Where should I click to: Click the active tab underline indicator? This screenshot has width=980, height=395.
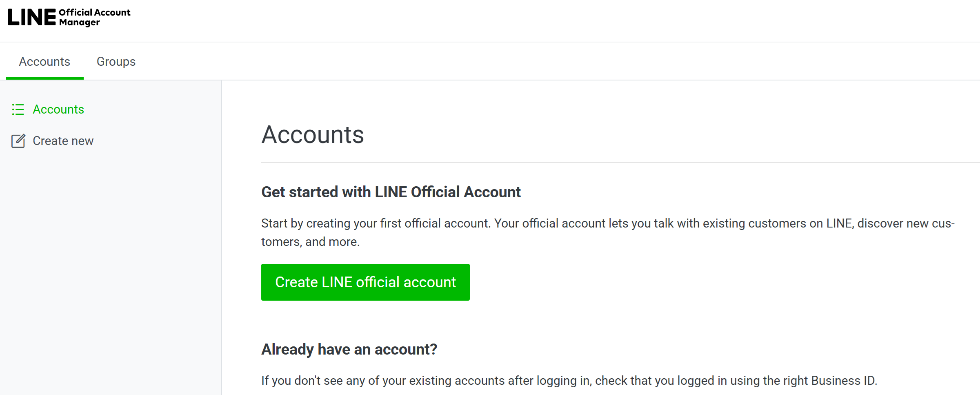pyautogui.click(x=44, y=77)
